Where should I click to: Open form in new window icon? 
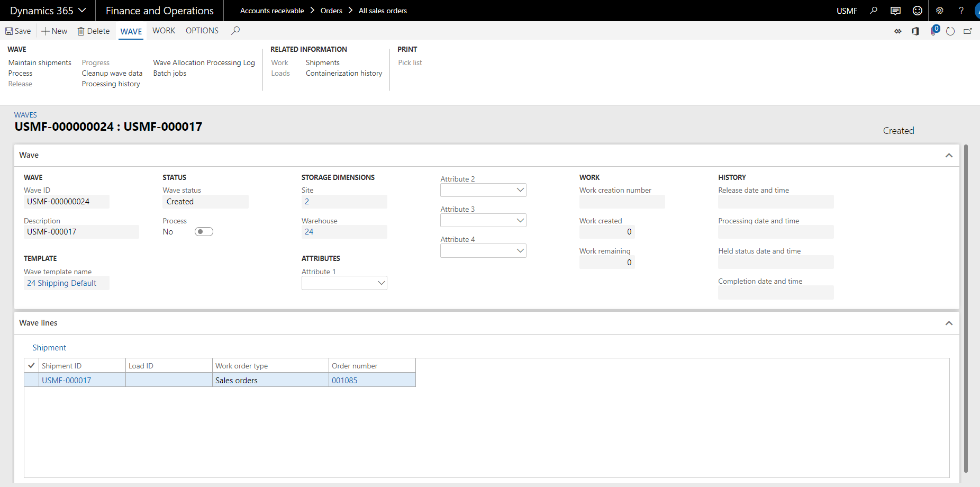(968, 31)
